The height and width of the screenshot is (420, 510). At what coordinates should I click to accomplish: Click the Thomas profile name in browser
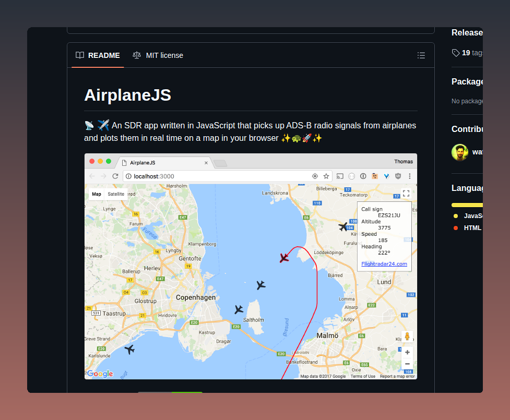(x=404, y=162)
